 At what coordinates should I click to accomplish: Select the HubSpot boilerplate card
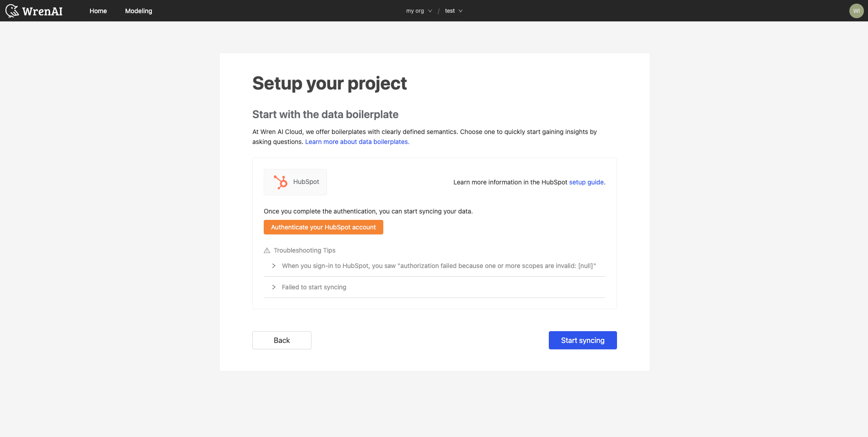coord(295,182)
